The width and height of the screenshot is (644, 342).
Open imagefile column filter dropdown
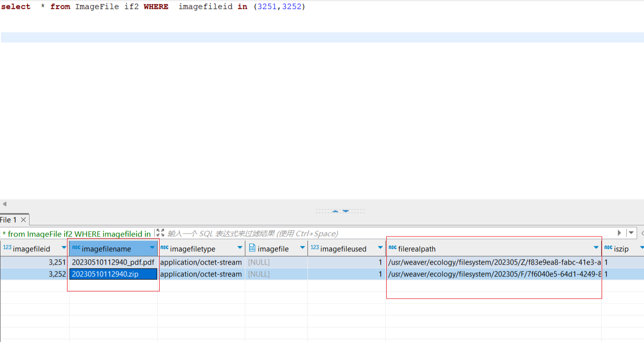tap(303, 248)
